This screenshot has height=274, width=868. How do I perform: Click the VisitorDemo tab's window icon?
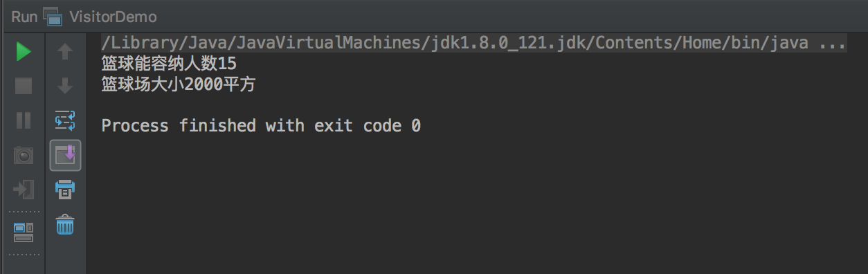(53, 15)
